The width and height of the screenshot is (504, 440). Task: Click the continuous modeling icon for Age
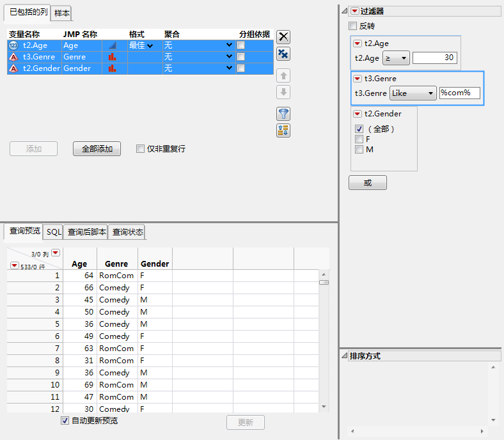click(x=112, y=45)
